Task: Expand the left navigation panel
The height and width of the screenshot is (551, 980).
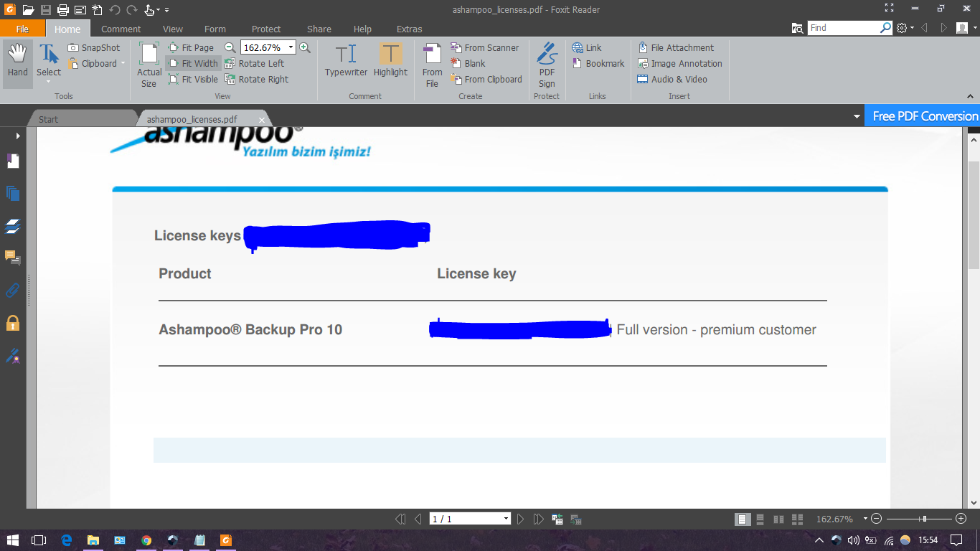Action: (x=18, y=136)
